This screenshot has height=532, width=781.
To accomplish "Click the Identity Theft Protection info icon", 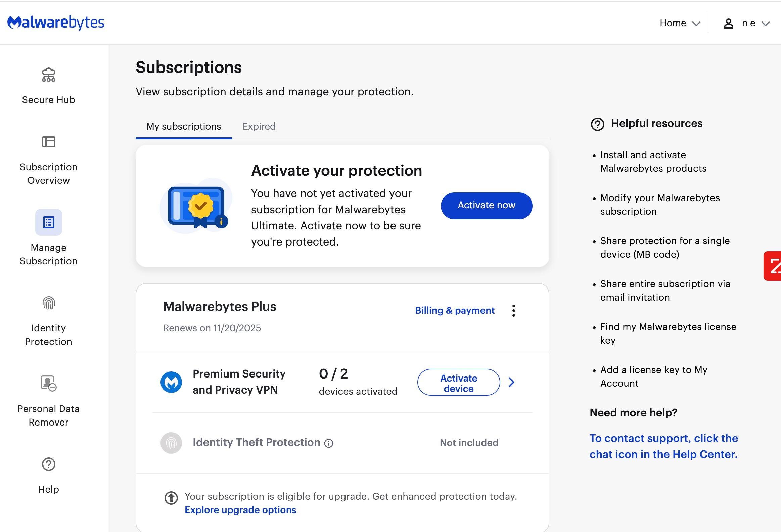I will point(329,443).
